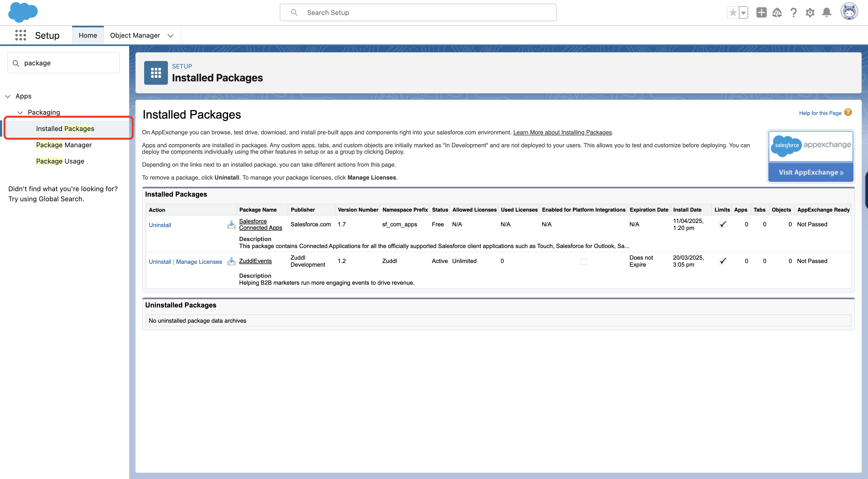Switch to the Home tab
The image size is (868, 479).
point(88,35)
